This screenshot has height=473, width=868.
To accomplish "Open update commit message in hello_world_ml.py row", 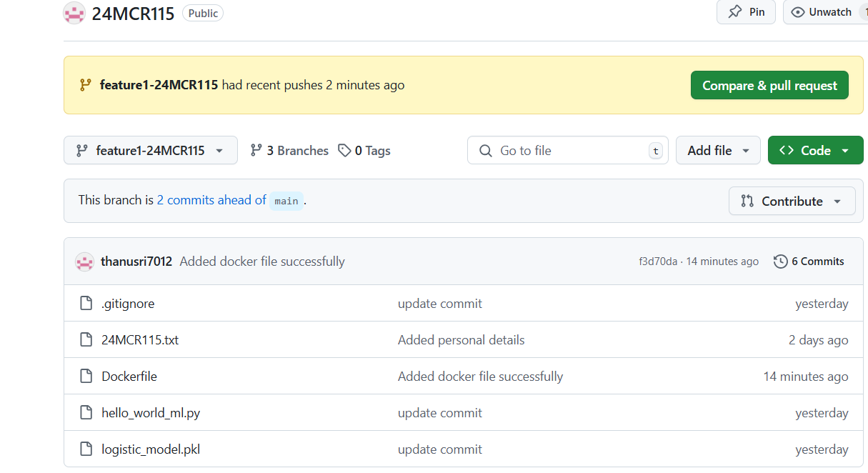I will [x=440, y=413].
